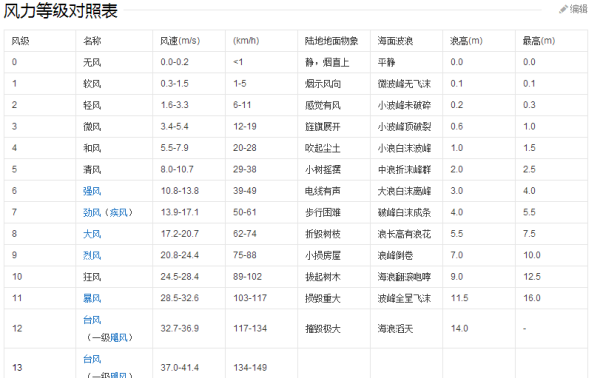Open the 台风 link in row 12

(92, 319)
